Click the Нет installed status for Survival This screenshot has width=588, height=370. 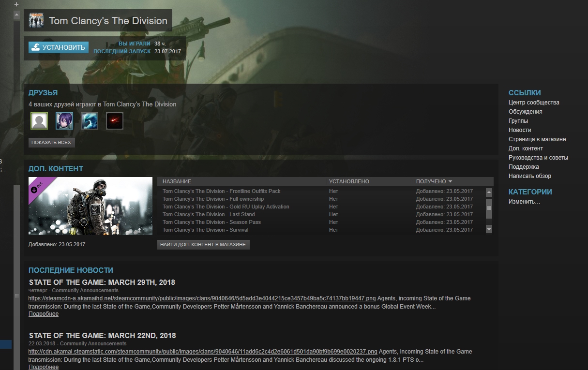point(333,230)
